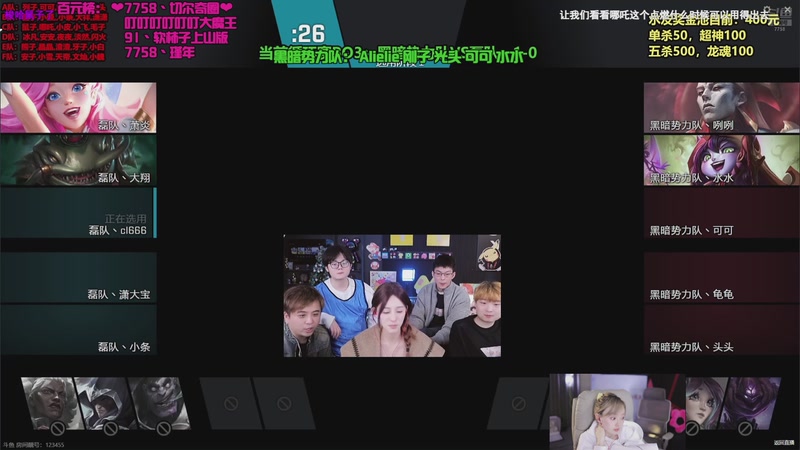
Task: Click the empty slot 黑暗势力队、可可
Action: click(x=721, y=213)
